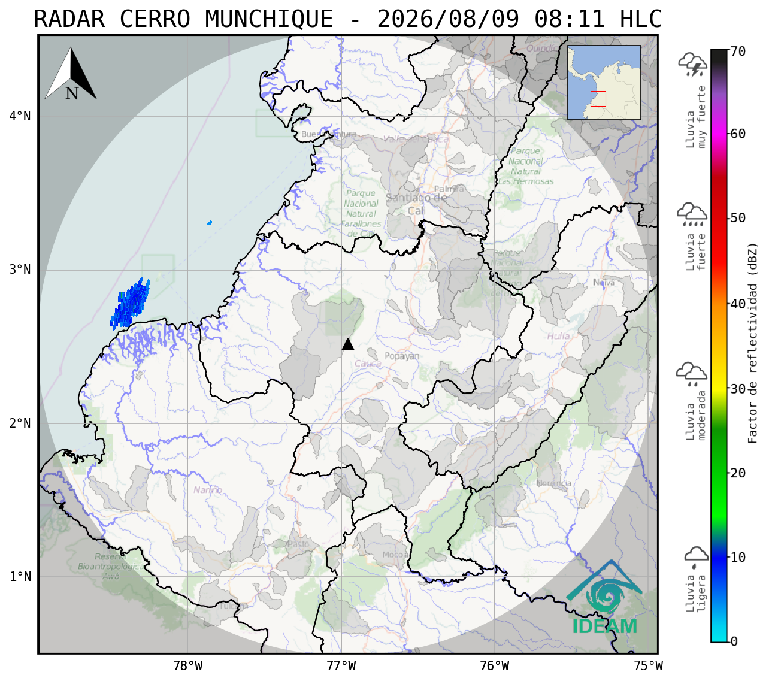The image size is (784, 681).
Task: Click the moderate rain cloud icon
Action: click(x=692, y=374)
